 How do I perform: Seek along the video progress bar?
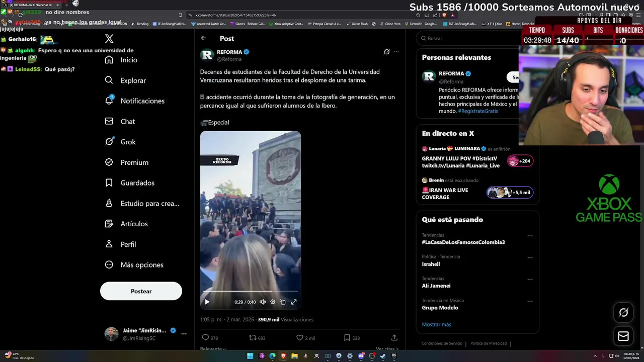(x=251, y=291)
